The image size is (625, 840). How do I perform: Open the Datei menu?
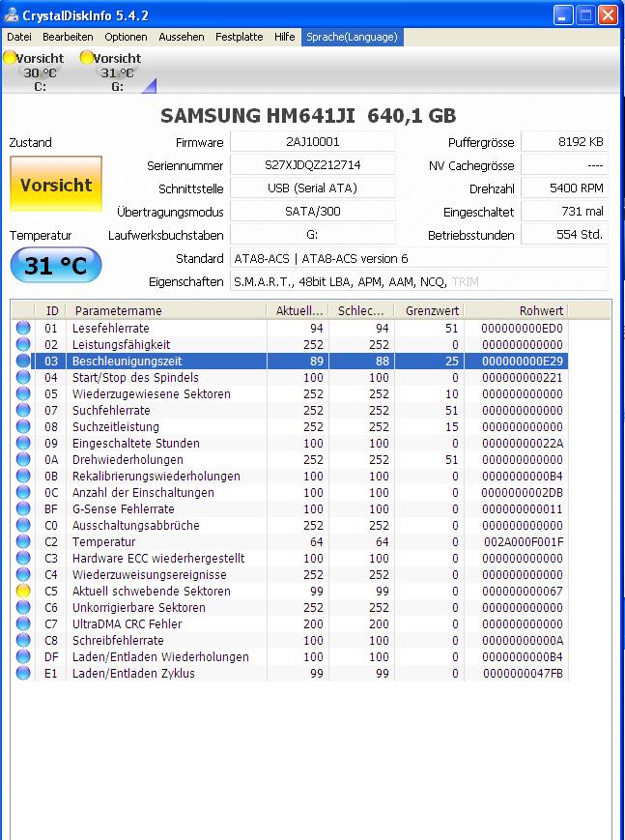[19, 37]
